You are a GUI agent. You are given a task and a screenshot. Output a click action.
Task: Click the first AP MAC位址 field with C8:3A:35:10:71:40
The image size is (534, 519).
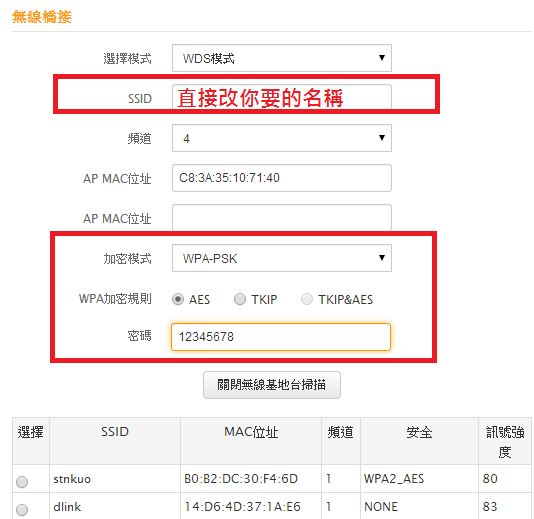282,178
